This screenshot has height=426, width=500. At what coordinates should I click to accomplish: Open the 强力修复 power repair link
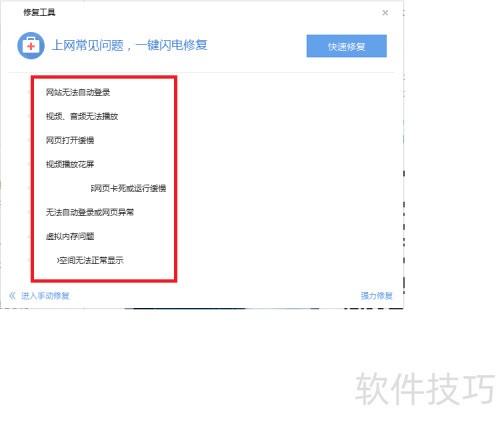(x=377, y=296)
